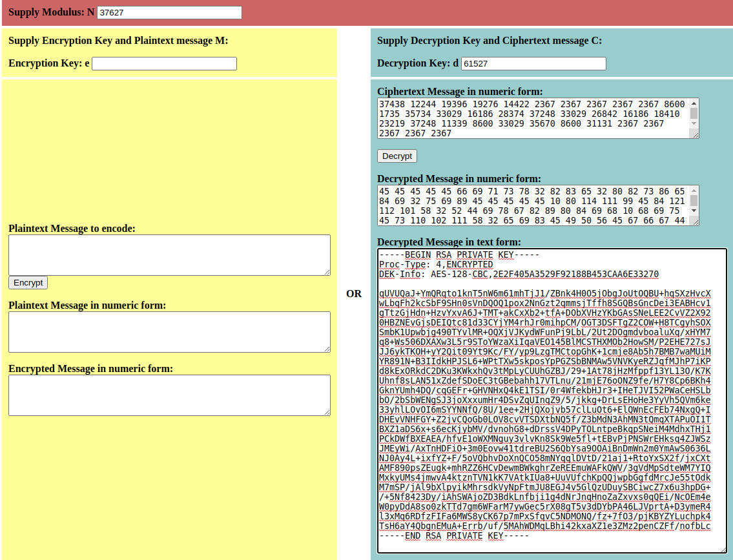This screenshot has width=733, height=560.
Task: Click the 'Ciphertext Message in numeric form' label
Action: point(460,92)
